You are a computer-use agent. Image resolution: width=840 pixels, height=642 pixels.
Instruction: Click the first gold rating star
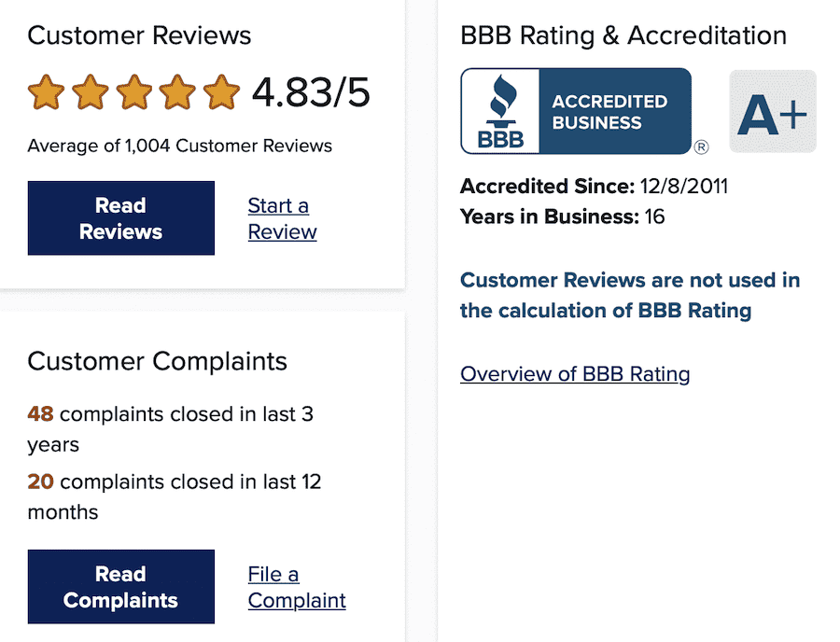46,92
